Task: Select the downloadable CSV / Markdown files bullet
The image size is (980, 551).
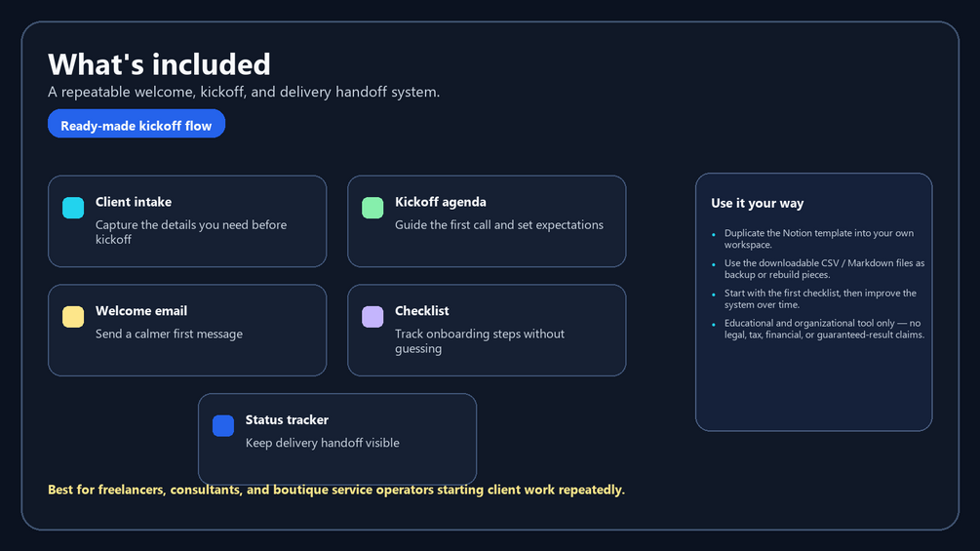Action: pyautogui.click(x=824, y=268)
